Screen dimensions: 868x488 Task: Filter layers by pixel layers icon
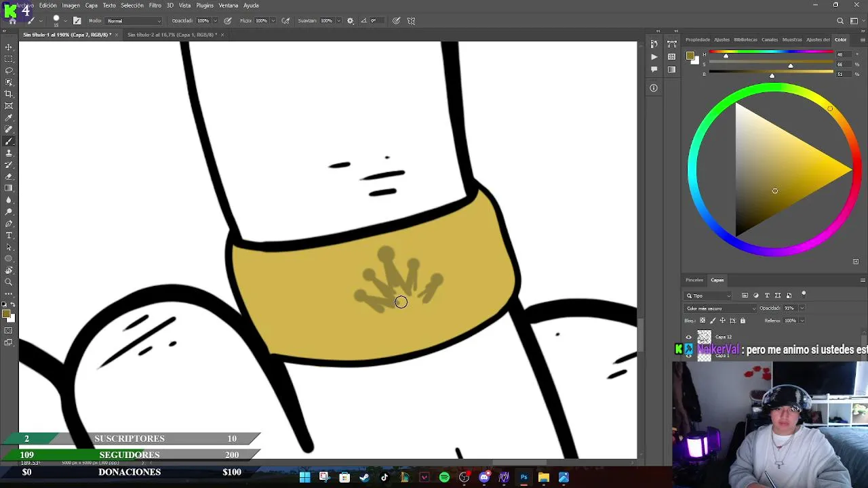coord(745,296)
